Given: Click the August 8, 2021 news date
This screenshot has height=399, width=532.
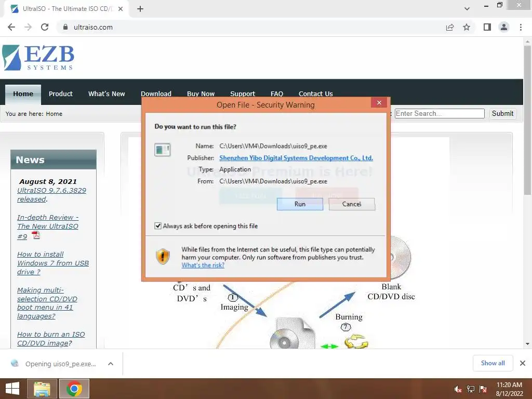Looking at the screenshot, I should [48, 181].
